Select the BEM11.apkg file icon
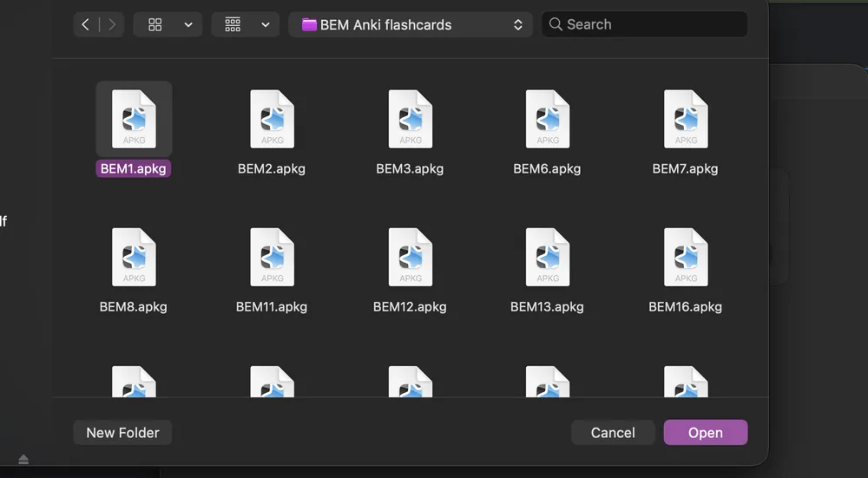The height and width of the screenshot is (478, 868). (x=272, y=258)
